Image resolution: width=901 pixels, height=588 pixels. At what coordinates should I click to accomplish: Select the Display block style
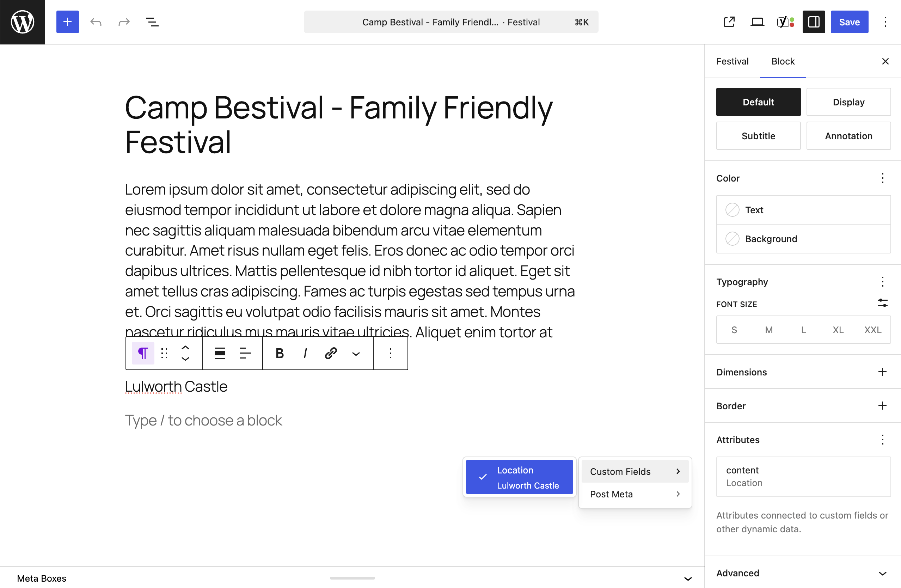pos(848,102)
